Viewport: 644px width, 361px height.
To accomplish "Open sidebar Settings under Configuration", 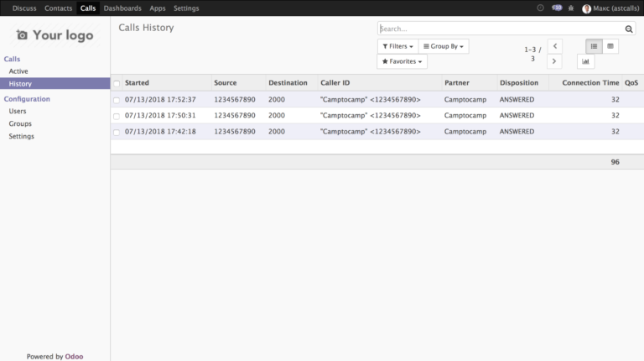I will coord(21,136).
